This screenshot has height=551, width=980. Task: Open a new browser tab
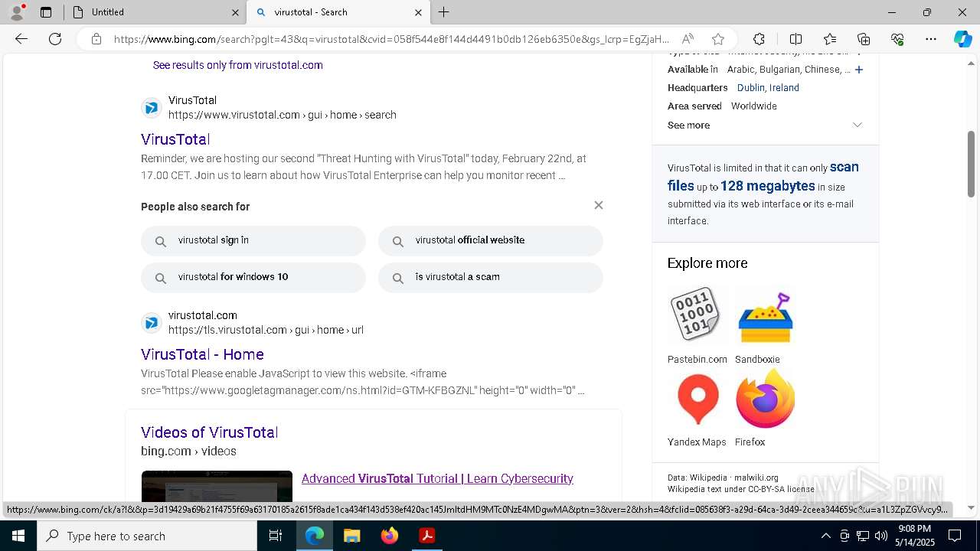pyautogui.click(x=443, y=12)
